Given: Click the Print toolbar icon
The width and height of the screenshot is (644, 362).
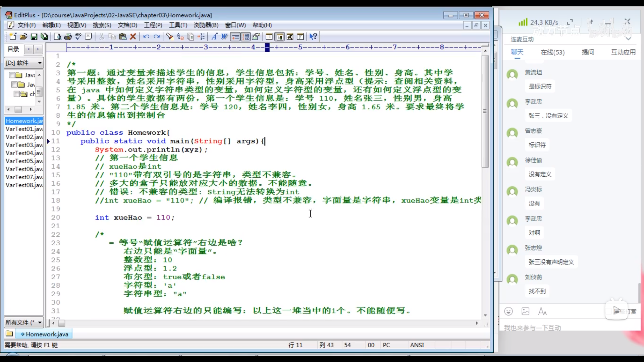Looking at the screenshot, I should pyautogui.click(x=68, y=37).
